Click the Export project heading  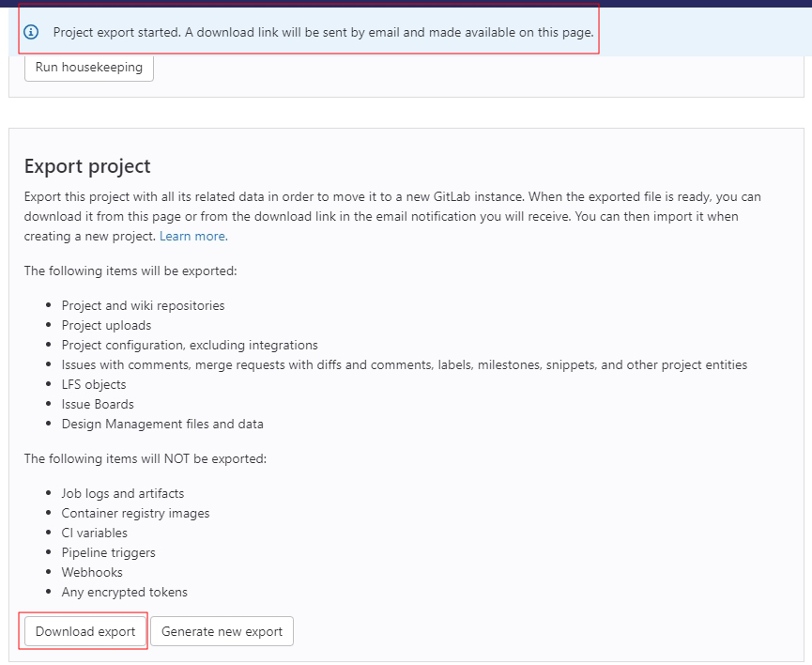pyautogui.click(x=87, y=166)
